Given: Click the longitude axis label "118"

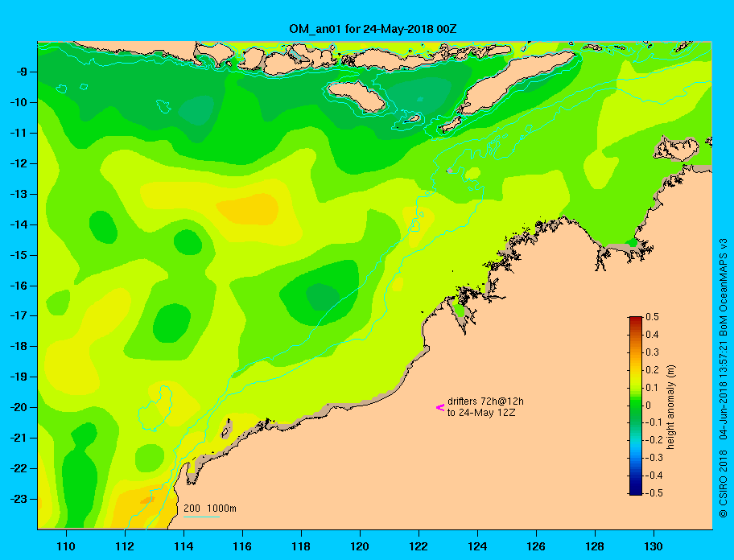Looking at the screenshot, I should pyautogui.click(x=301, y=546).
